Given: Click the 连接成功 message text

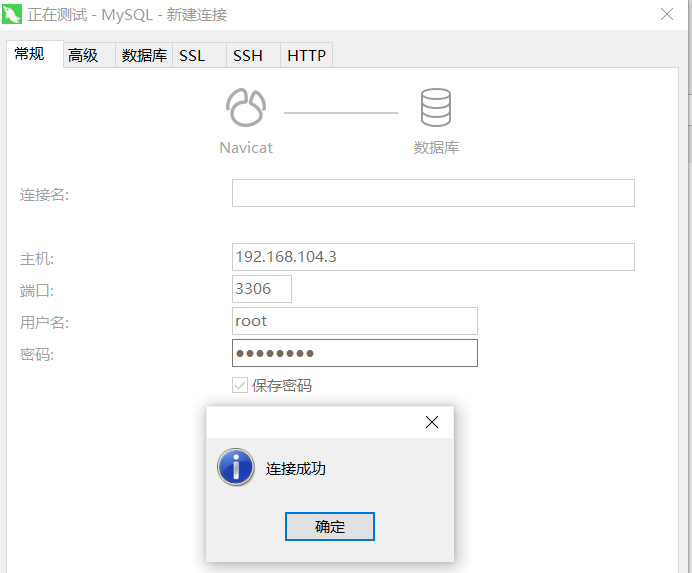Looking at the screenshot, I should pos(296,468).
